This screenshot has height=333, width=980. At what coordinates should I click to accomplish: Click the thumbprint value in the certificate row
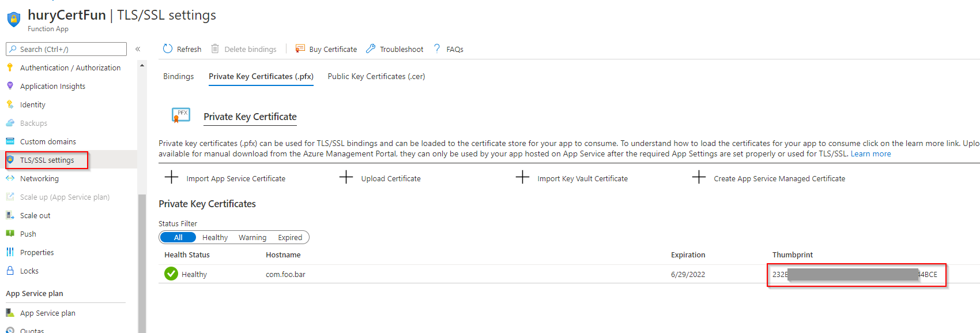[x=855, y=274]
